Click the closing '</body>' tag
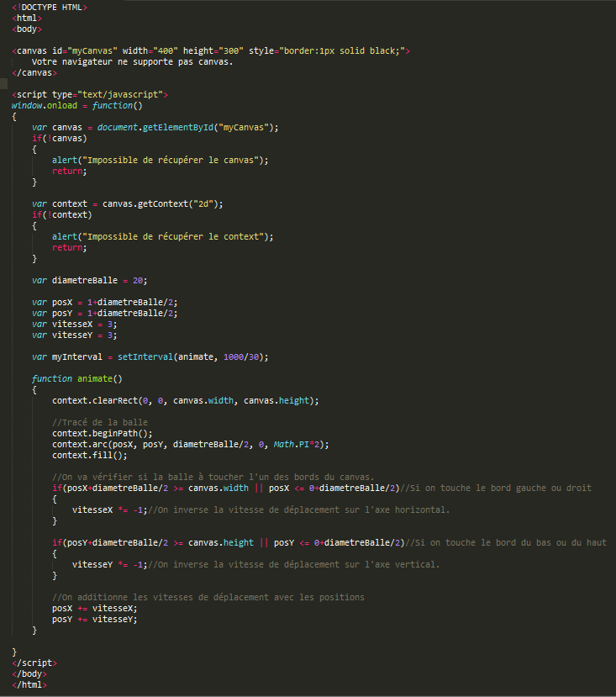 point(29,674)
